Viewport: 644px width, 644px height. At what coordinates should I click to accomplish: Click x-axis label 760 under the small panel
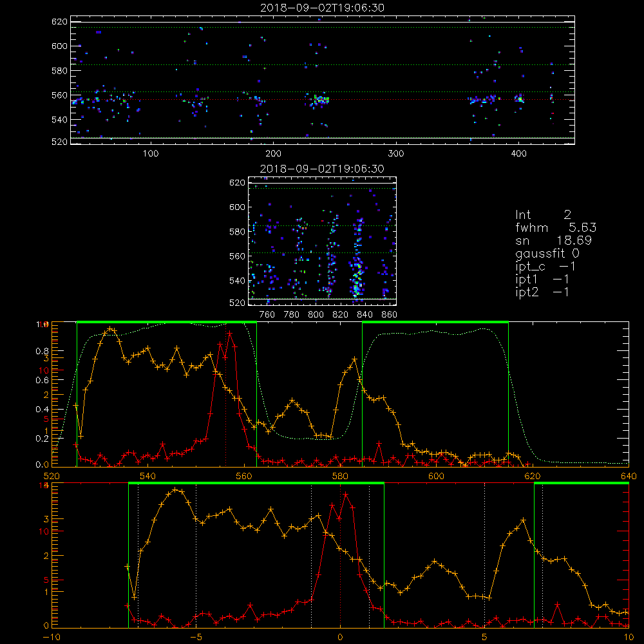[x=267, y=315]
